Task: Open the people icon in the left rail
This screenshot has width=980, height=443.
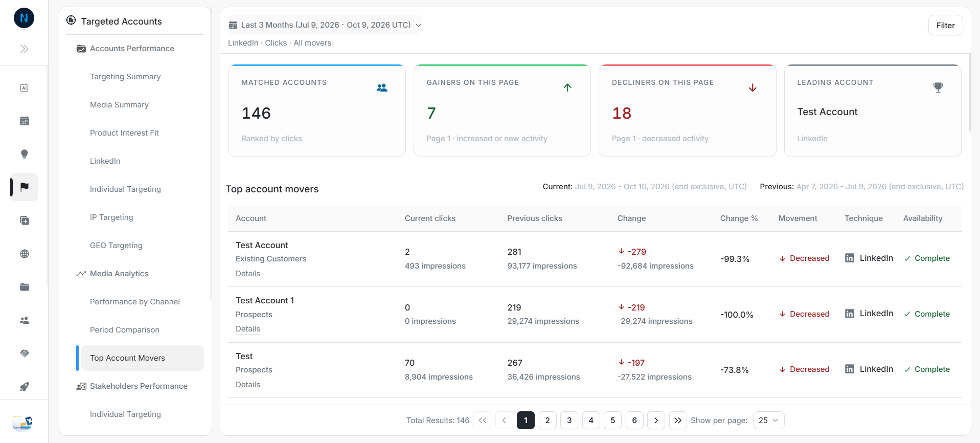Action: pos(24,320)
